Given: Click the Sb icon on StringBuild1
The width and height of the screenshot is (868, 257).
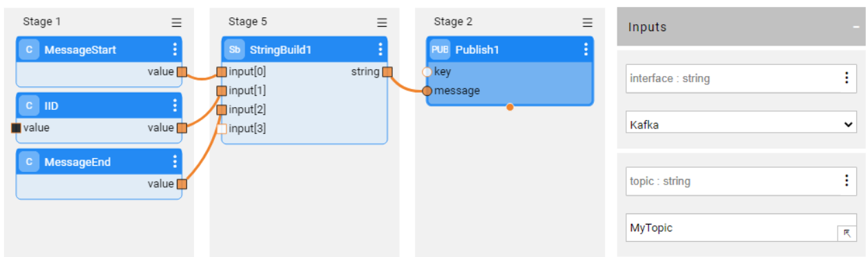Looking at the screenshot, I should (x=235, y=50).
